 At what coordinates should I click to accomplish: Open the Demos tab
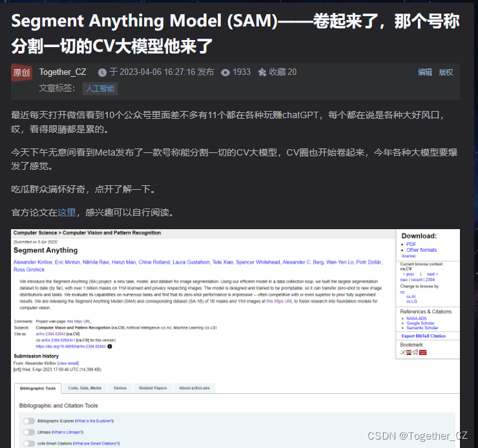(120, 388)
